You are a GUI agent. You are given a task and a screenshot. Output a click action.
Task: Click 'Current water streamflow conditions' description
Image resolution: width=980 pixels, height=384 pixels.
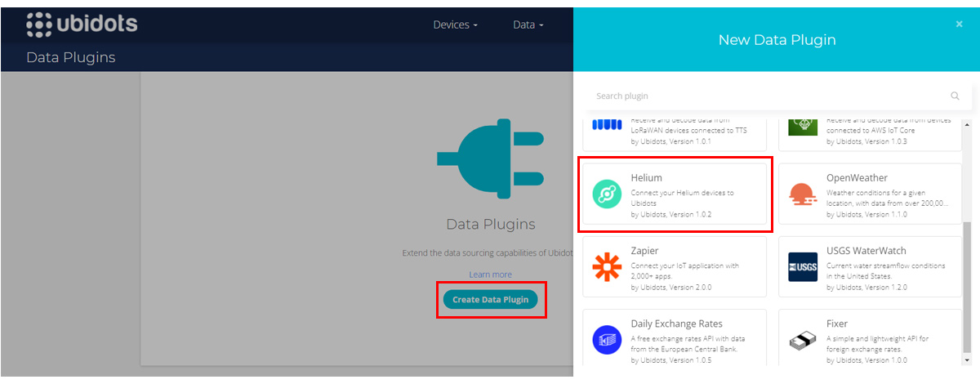886,266
